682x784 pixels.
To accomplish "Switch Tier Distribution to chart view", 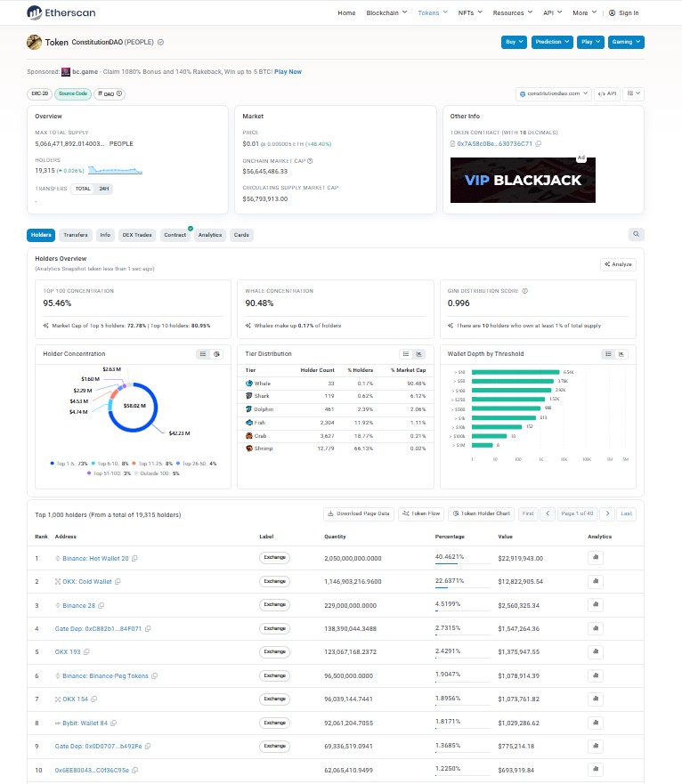I will (x=419, y=354).
